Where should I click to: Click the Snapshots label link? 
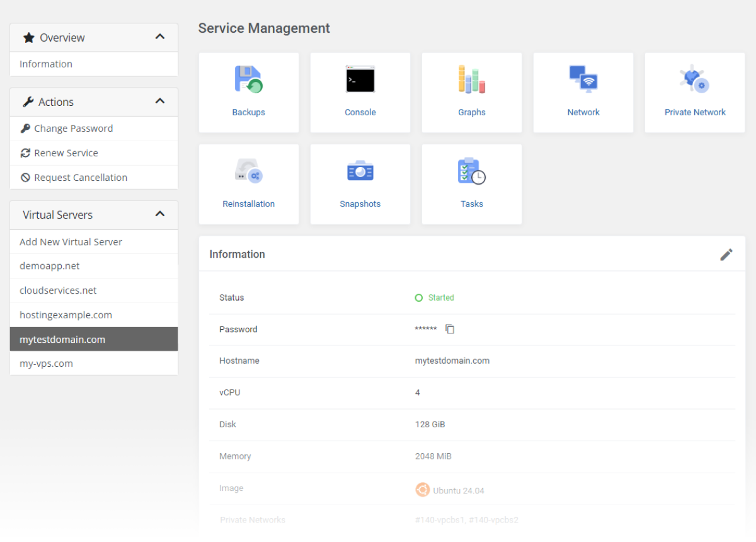[x=360, y=204]
